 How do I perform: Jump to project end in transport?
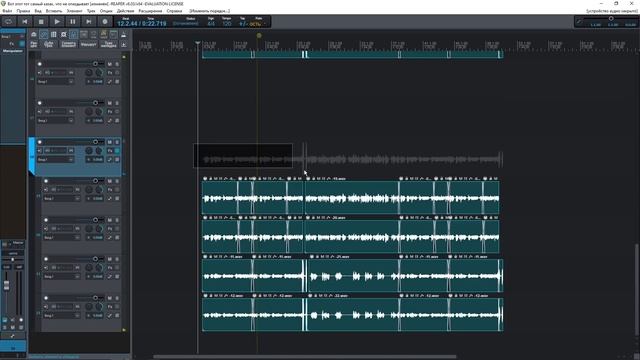[89, 22]
